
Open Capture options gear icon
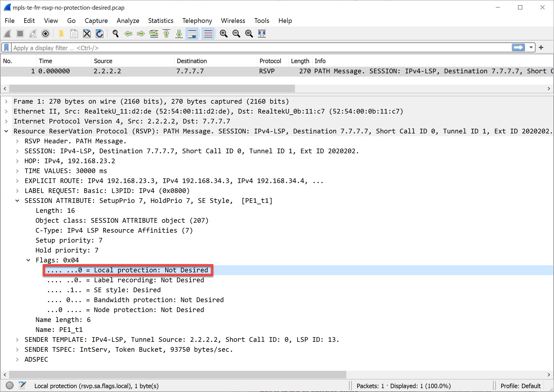(46, 34)
